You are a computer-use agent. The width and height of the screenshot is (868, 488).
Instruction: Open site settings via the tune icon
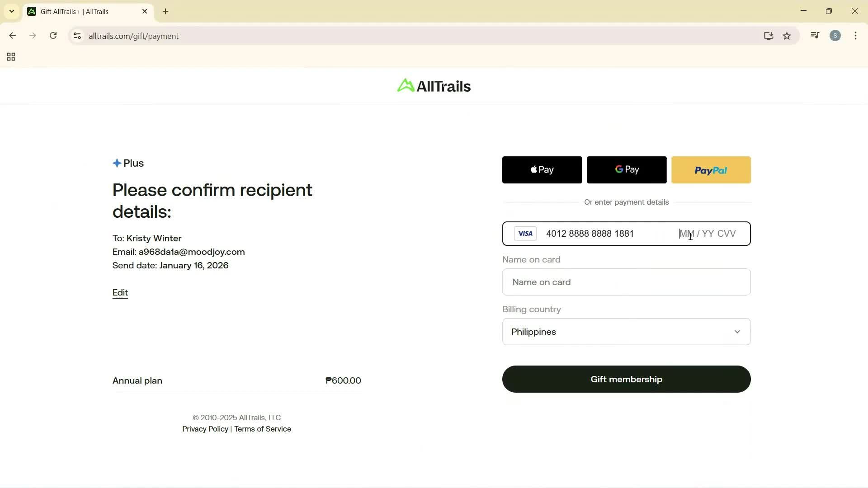click(77, 36)
